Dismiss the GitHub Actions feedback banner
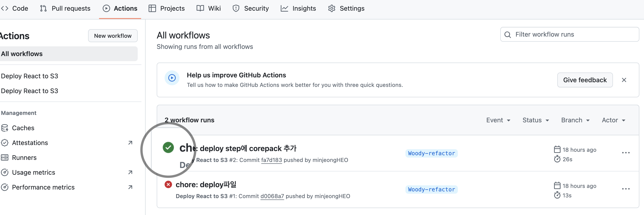The width and height of the screenshot is (644, 215). pos(624,80)
